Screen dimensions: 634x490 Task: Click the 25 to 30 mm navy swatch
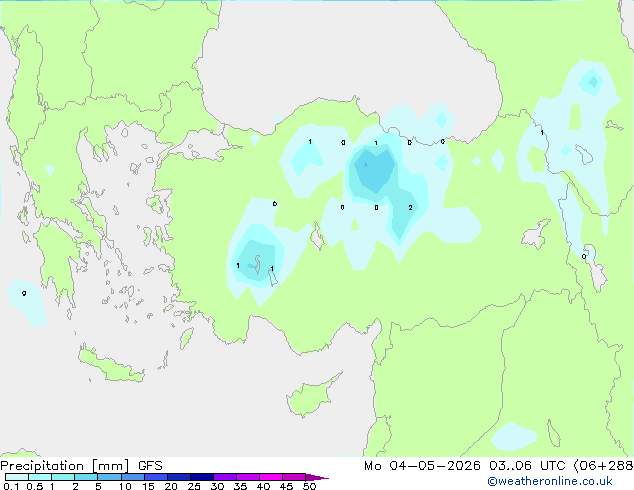tap(202, 477)
